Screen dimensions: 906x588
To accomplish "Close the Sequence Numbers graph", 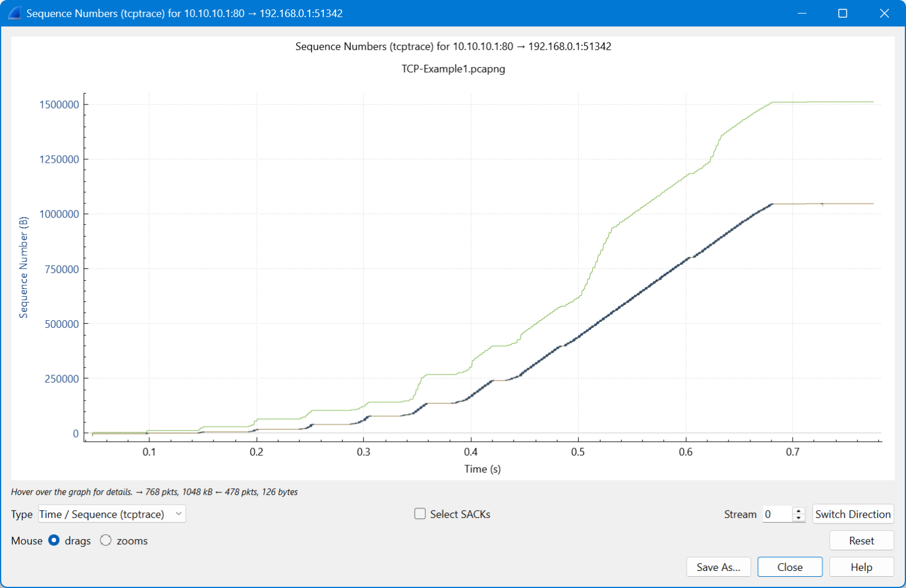I will pos(790,567).
